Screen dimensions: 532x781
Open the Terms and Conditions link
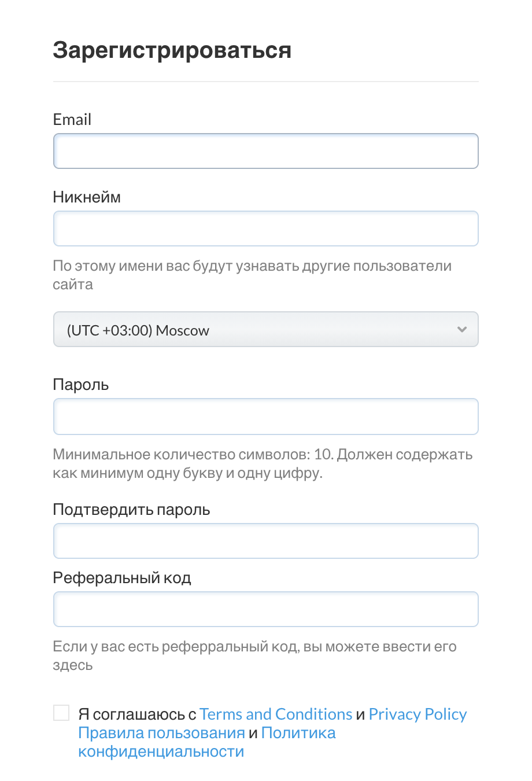click(276, 714)
